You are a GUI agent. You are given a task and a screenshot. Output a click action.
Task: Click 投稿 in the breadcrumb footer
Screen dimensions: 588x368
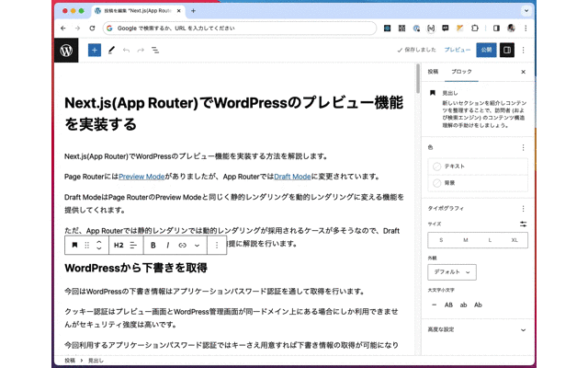click(x=70, y=361)
